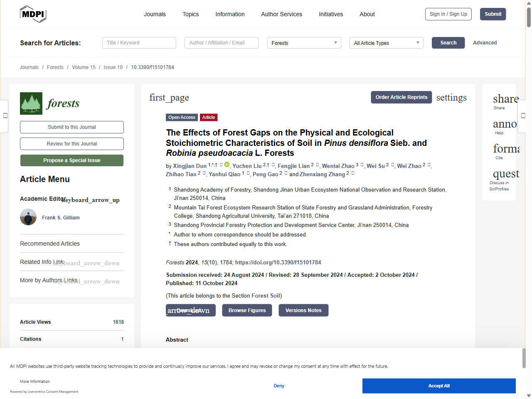
Task: Open the Journals menu
Action: click(x=155, y=14)
